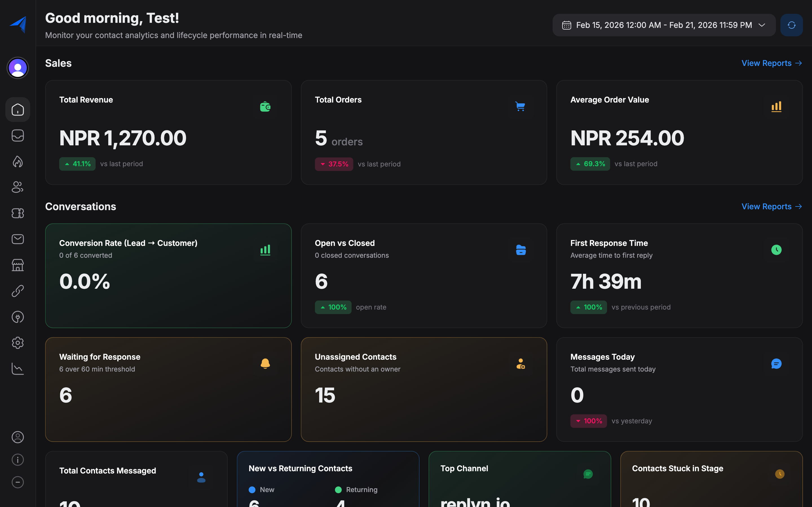Open Settings from the gear icon

tap(17, 343)
